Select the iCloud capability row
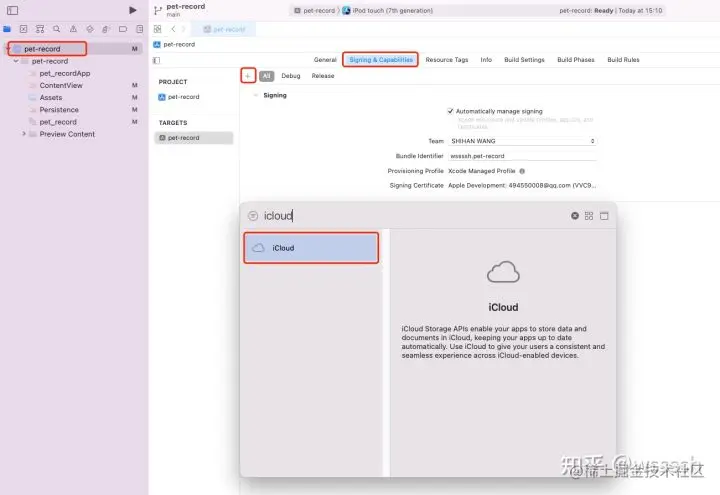 pyautogui.click(x=311, y=248)
